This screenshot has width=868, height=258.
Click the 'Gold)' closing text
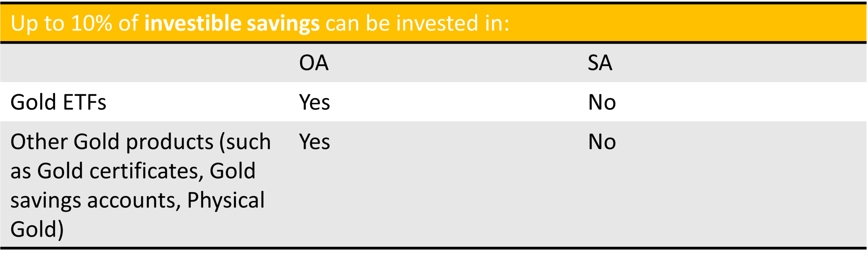[37, 230]
